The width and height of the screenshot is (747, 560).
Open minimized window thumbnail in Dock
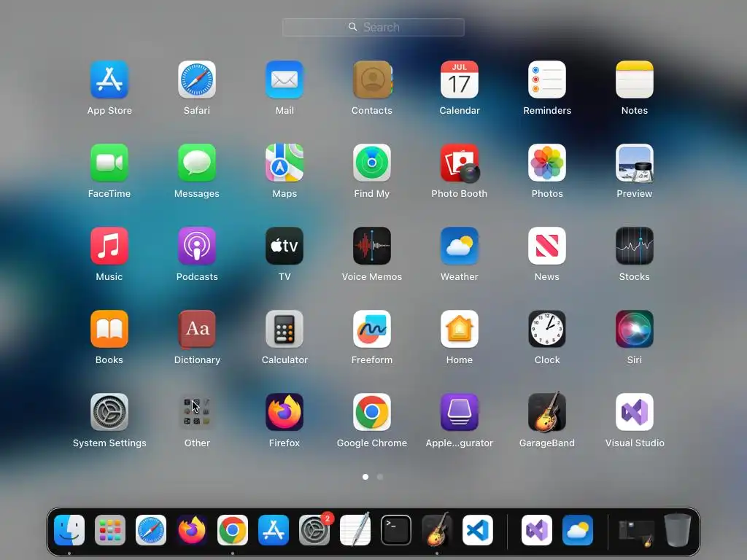pyautogui.click(x=636, y=532)
